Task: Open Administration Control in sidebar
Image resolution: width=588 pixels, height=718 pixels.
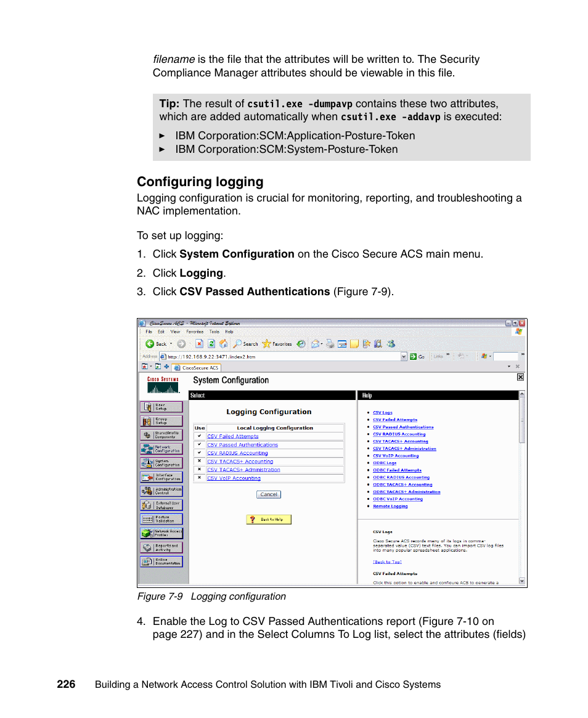Action: click(161, 491)
